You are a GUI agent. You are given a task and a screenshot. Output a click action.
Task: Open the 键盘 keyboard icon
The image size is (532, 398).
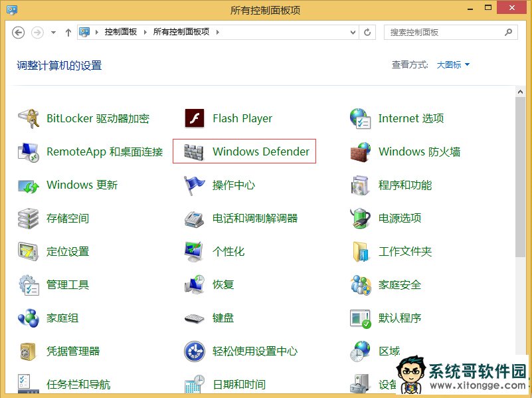click(x=195, y=318)
